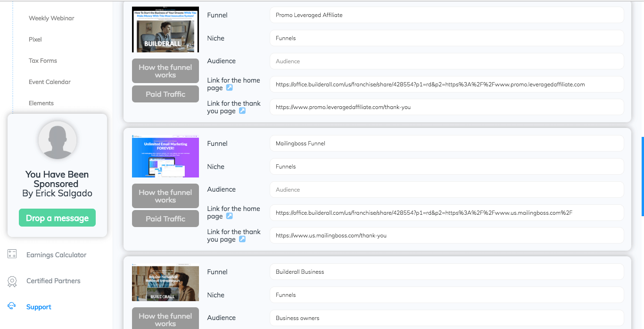
Task: Click How the funnel works for Promo Leveraged Affiliate
Action: pyautogui.click(x=165, y=71)
